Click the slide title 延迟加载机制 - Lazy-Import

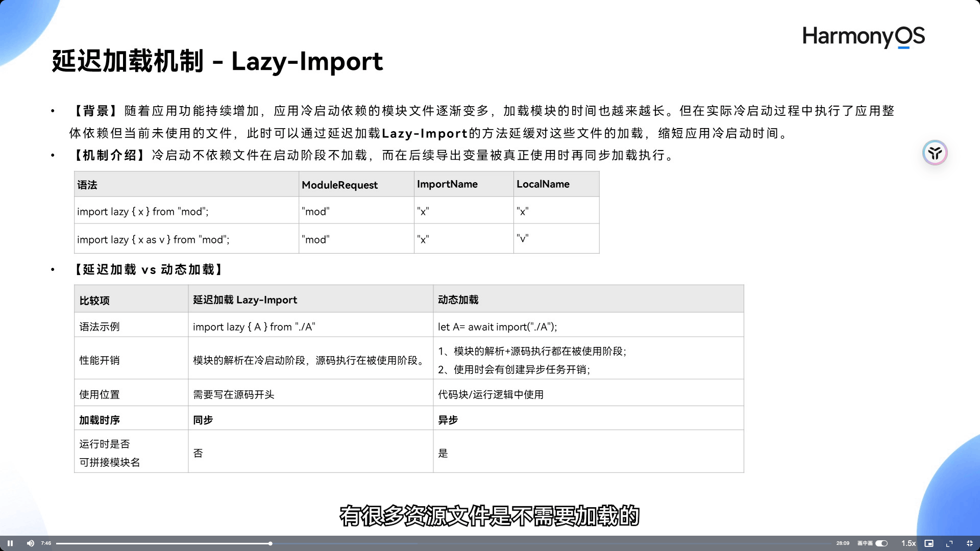[x=217, y=61]
